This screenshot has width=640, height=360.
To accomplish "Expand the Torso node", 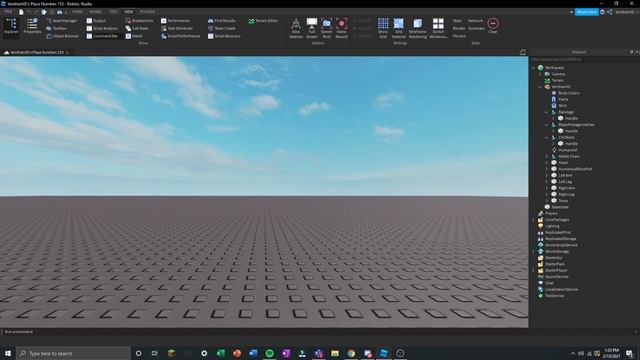I will [547, 200].
